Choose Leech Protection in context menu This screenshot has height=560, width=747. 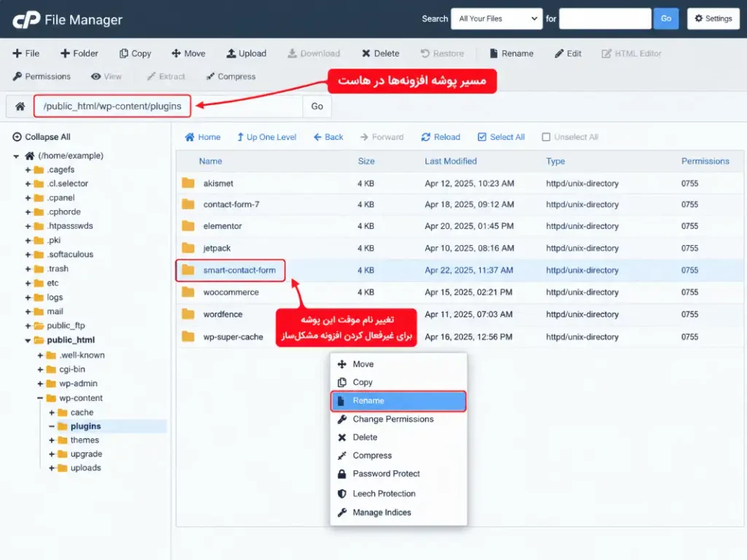click(399, 494)
